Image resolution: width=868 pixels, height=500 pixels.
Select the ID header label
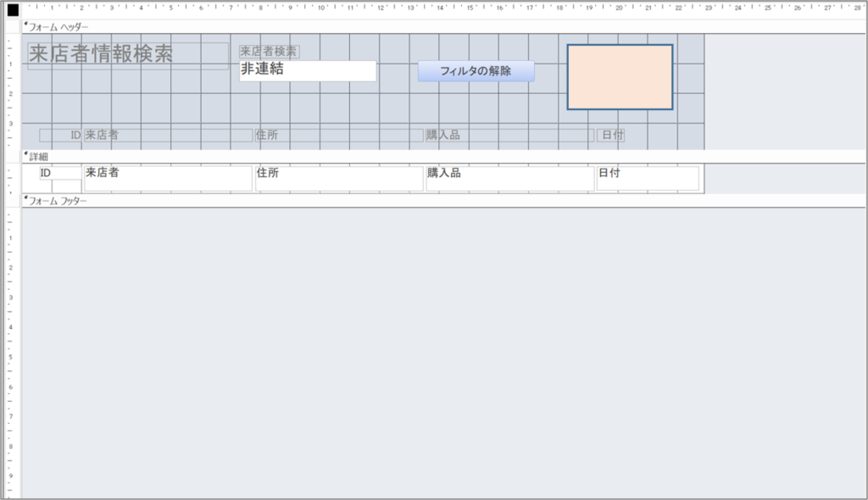(x=60, y=135)
